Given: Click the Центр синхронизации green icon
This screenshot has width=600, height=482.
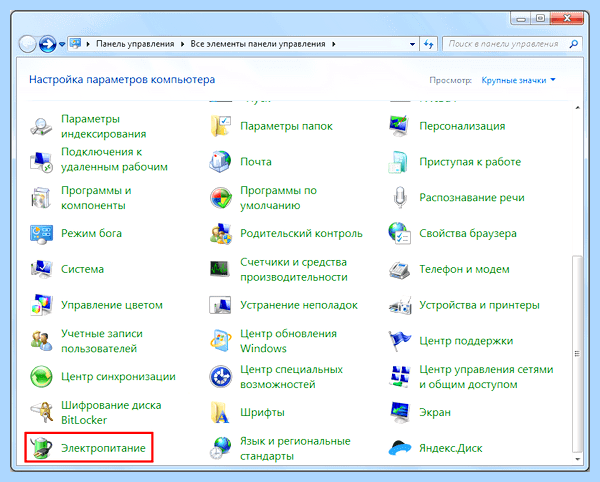Looking at the screenshot, I should [x=41, y=376].
